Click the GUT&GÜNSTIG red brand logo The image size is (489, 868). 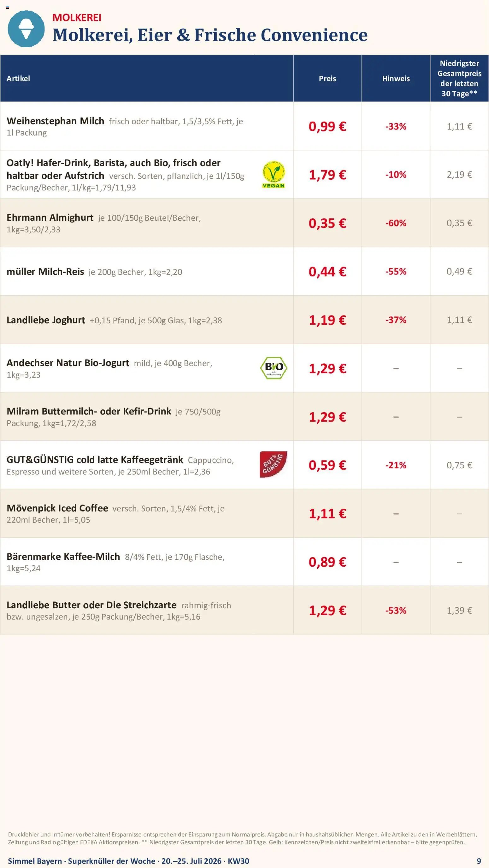coord(273,464)
